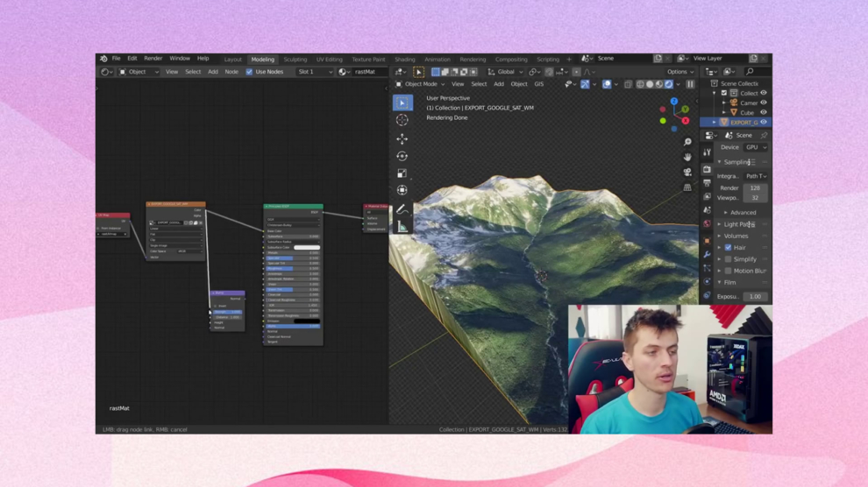Open the Render menu
868x487 pixels.
[153, 59]
